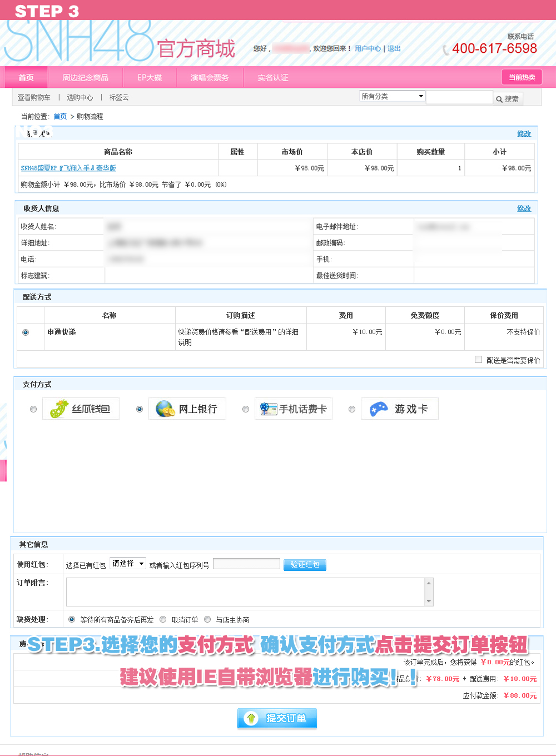Click 首页 in the breadcrumb
Image resolution: width=556 pixels, height=756 pixels.
tap(60, 116)
